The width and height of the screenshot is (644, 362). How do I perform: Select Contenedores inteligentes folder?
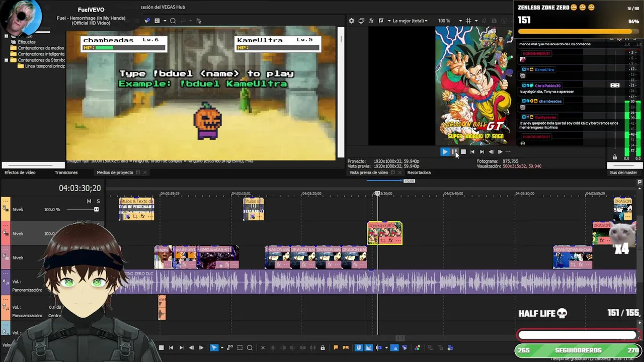point(38,54)
